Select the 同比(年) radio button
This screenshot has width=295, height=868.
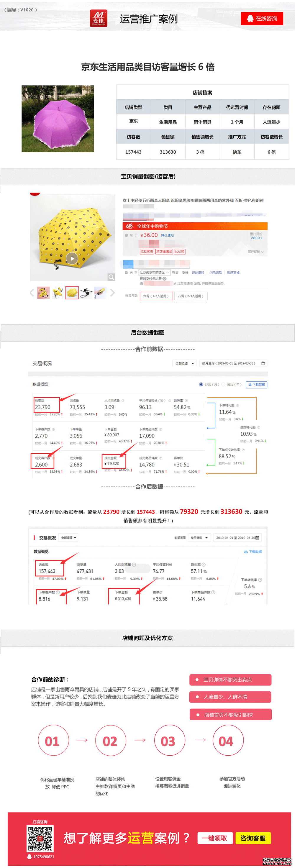tap(223, 384)
